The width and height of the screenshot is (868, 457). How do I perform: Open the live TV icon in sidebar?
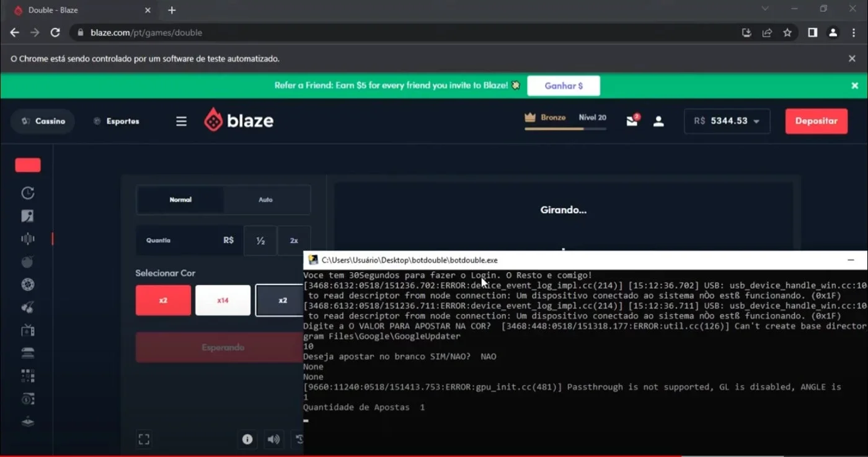pos(27,330)
